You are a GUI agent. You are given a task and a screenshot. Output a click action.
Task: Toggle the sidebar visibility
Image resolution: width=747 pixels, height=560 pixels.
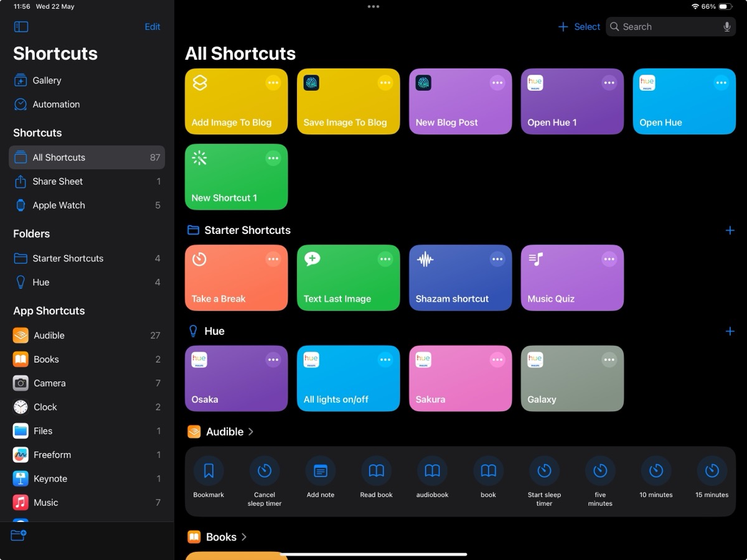click(21, 26)
